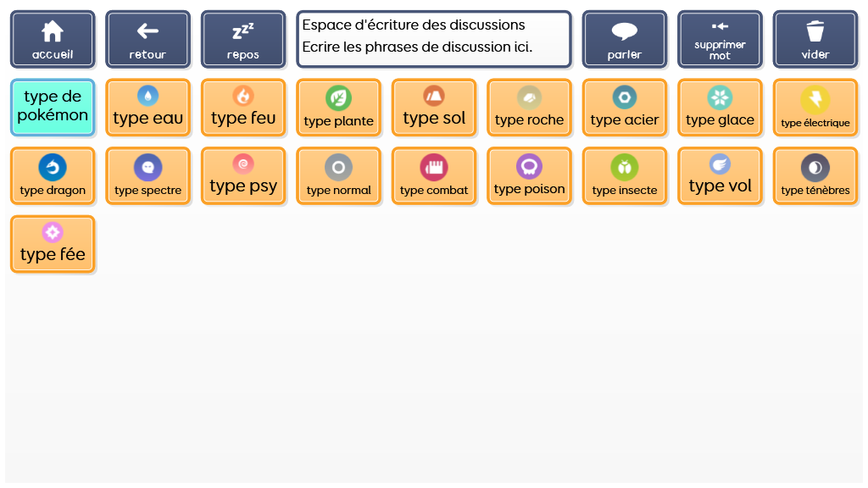Viewport: 868px width, 488px height.
Task: Tap the type ténèbres tile
Action: 815,176
